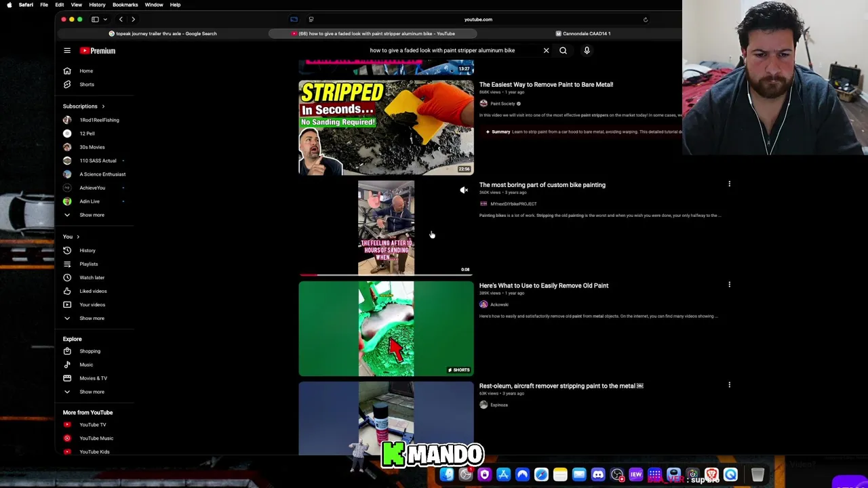Viewport: 868px width, 488px height.
Task: Open green paint stripper Shorts thumbnail
Action: point(386,329)
